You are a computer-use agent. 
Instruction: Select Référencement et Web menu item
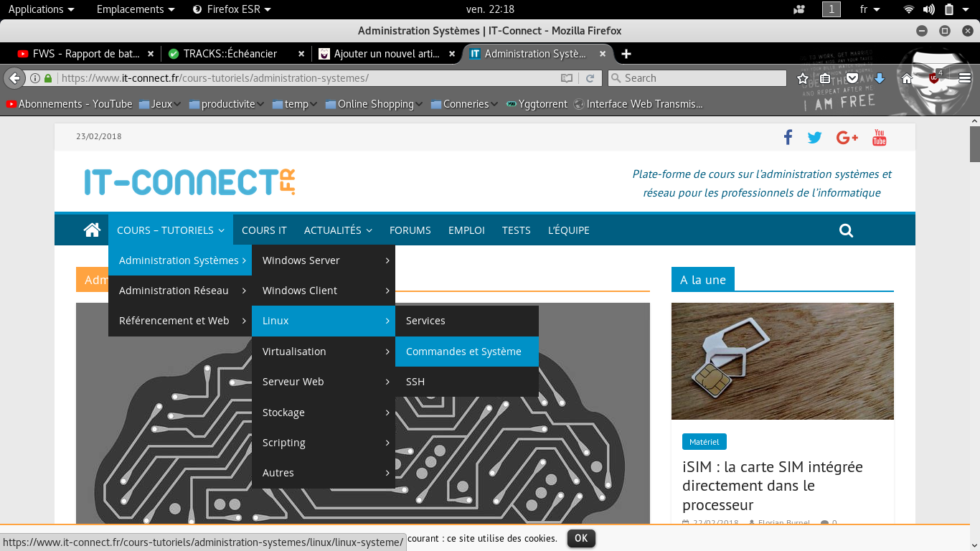click(180, 321)
